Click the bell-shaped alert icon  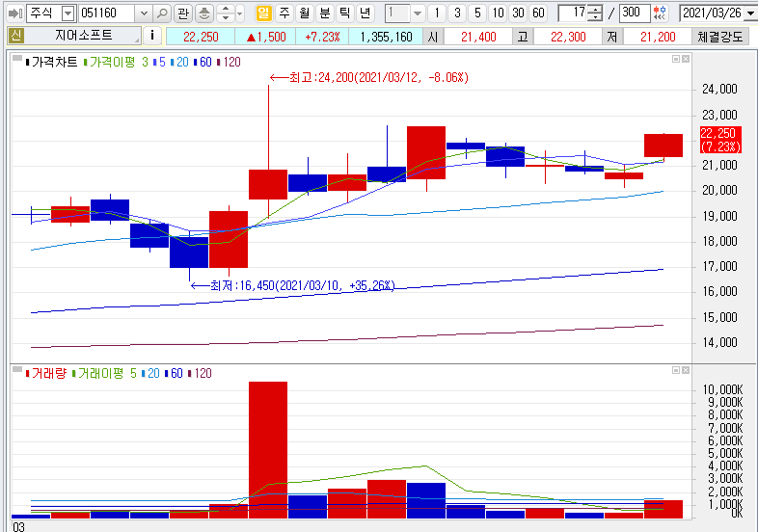pos(204,13)
